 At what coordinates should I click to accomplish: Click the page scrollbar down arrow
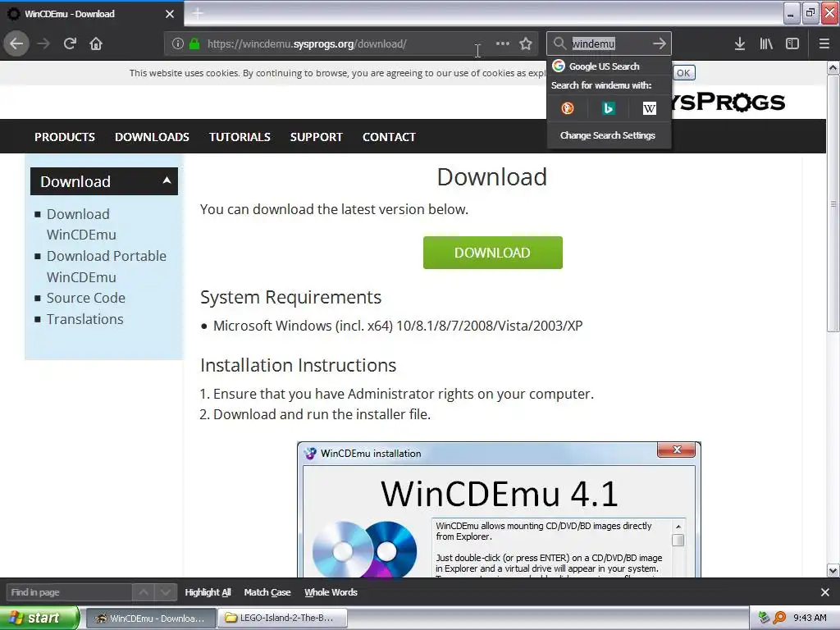833,570
